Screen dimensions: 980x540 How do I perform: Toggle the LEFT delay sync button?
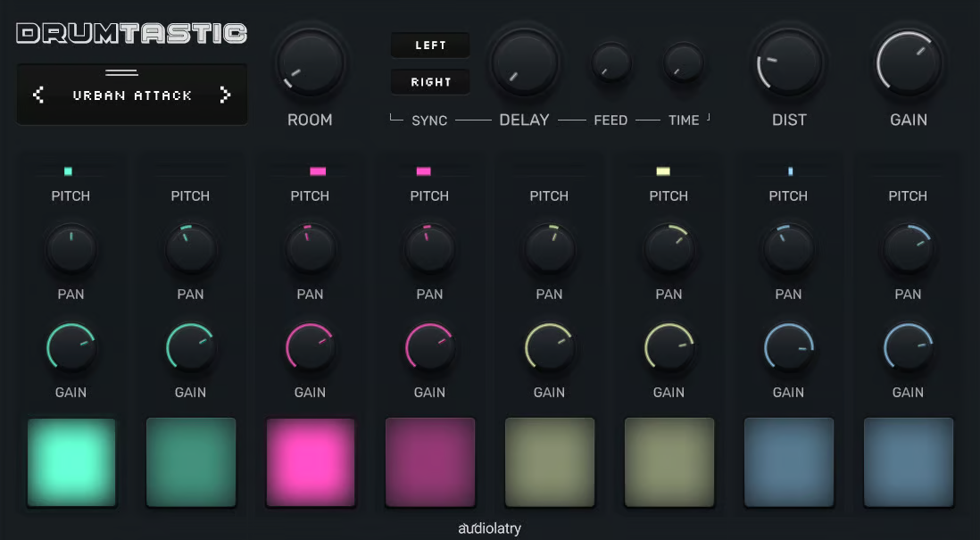(x=430, y=45)
